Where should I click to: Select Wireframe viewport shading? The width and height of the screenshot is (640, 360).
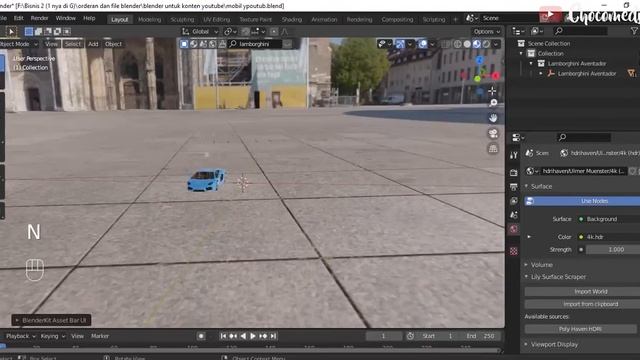point(458,44)
